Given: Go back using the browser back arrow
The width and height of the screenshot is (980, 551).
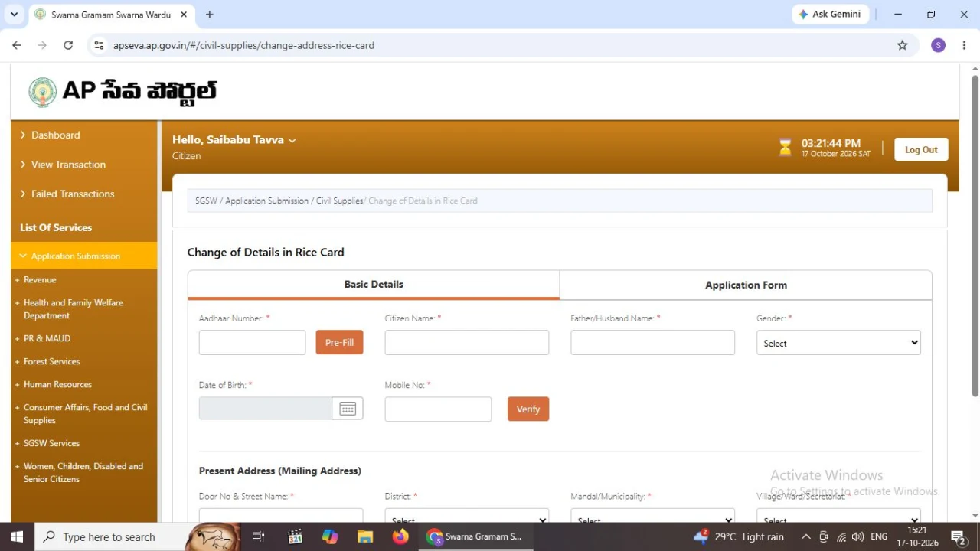Looking at the screenshot, I should [17, 45].
